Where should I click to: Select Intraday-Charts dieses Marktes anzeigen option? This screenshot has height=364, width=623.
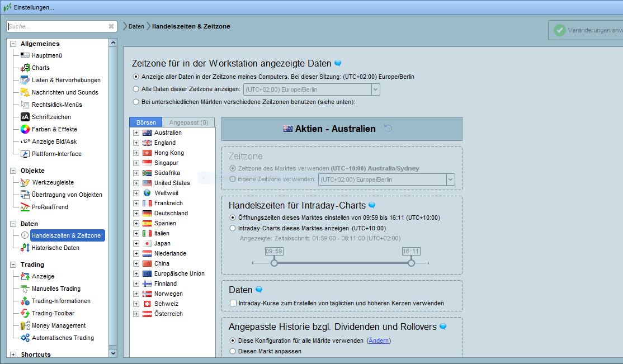(233, 228)
